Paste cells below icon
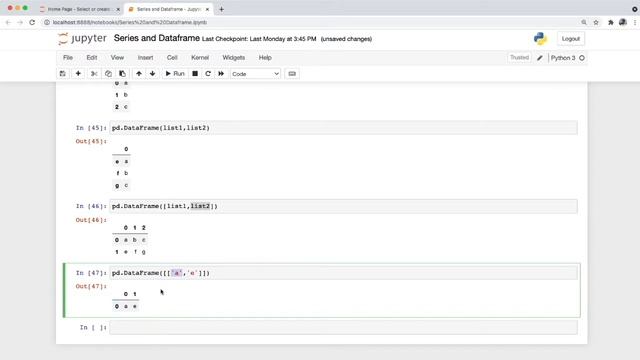Image resolution: width=640 pixels, height=360 pixels. coord(122,74)
